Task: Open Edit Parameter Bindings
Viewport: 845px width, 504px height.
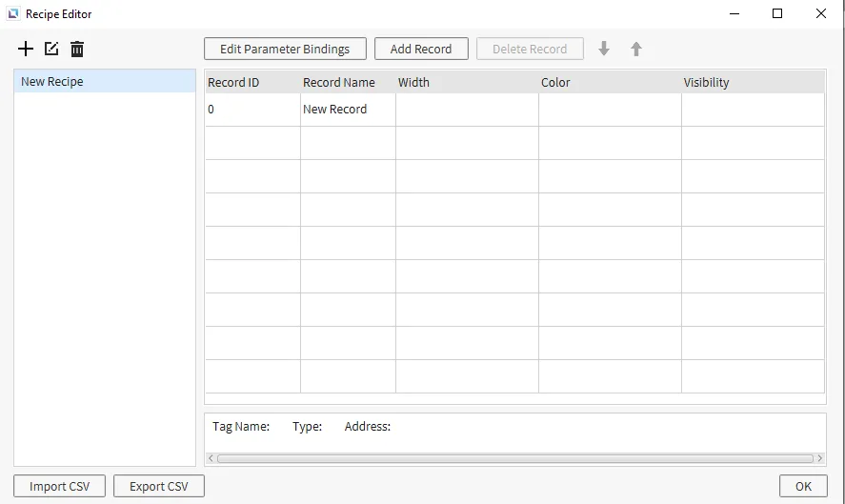Action: (x=285, y=49)
